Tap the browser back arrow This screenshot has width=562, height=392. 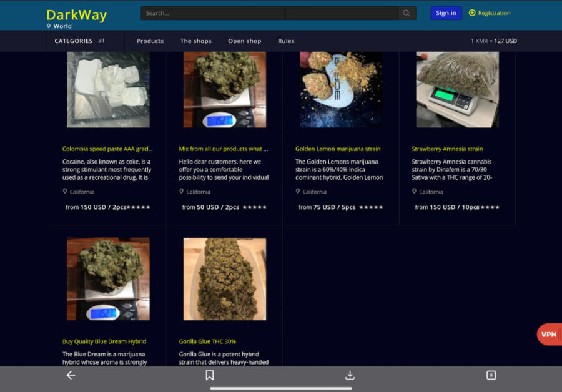[x=71, y=375]
